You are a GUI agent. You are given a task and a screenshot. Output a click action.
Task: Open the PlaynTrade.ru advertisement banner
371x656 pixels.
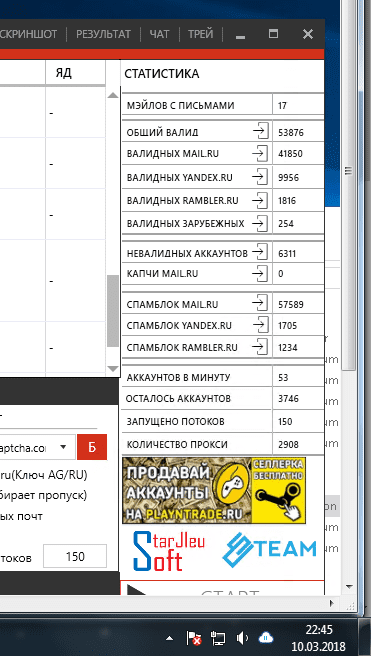[x=214, y=490]
